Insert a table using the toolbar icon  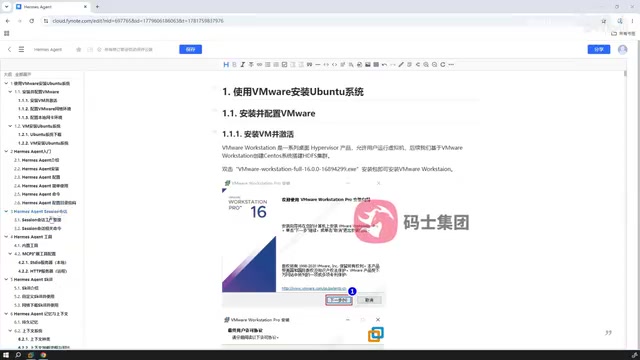(x=376, y=64)
